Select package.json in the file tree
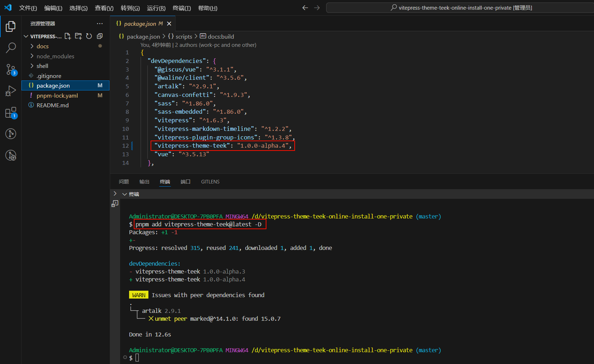Screen dimensions: 594x364 tap(65, 85)
